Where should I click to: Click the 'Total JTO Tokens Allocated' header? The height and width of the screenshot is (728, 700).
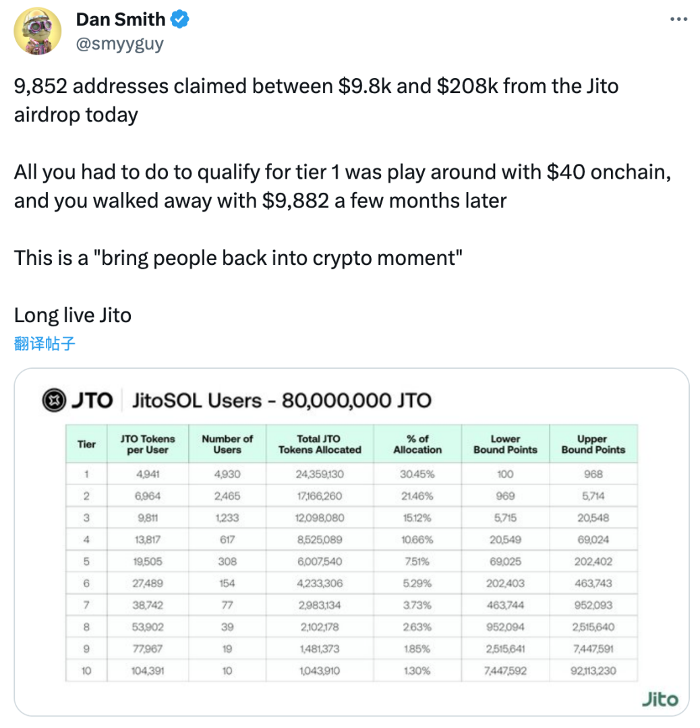click(320, 444)
